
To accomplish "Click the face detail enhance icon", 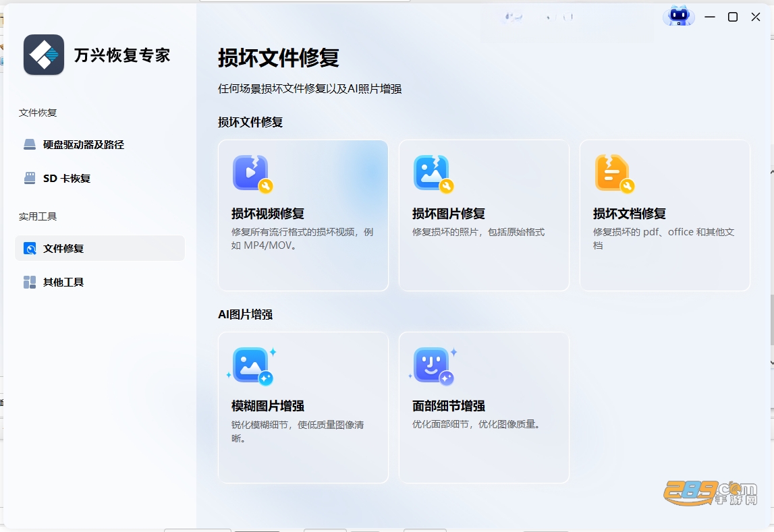I will point(433,366).
